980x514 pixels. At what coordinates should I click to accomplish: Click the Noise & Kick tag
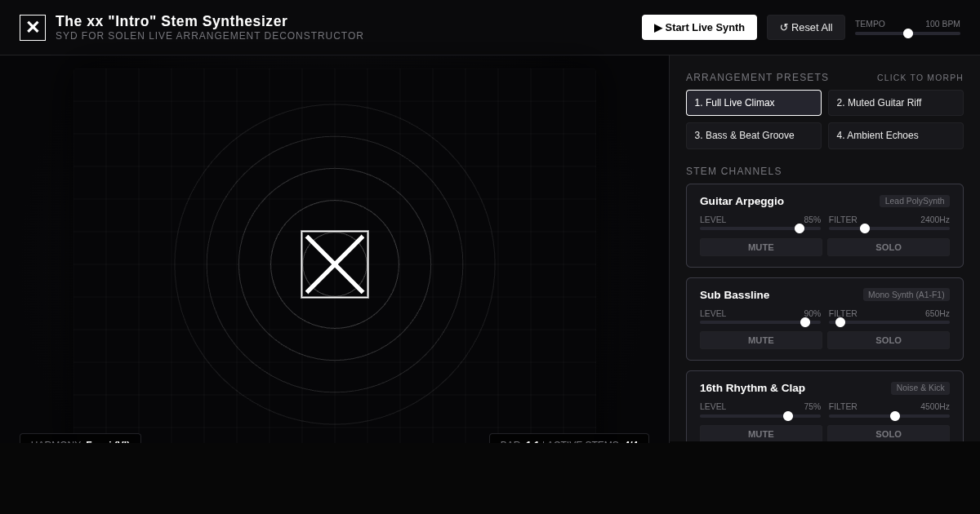click(x=920, y=388)
